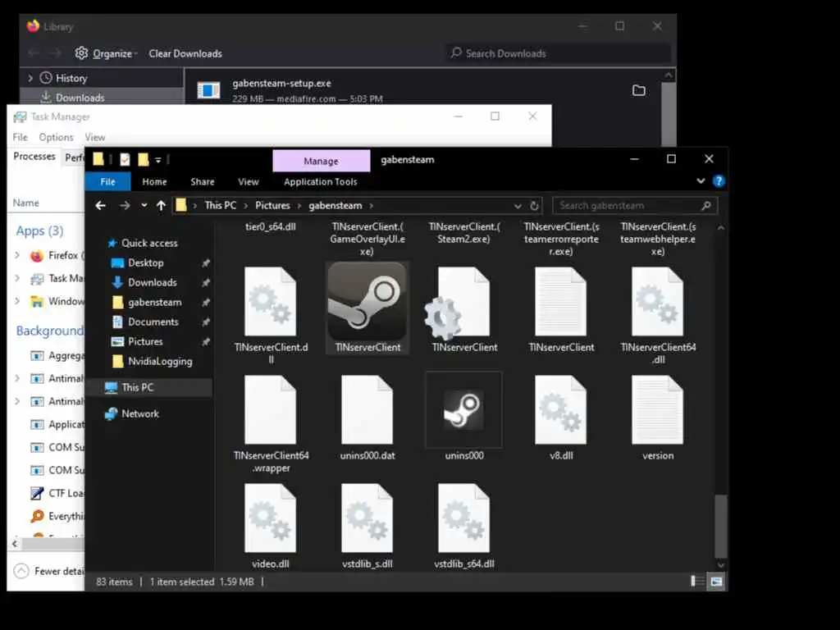Click Clear Downloads in Library window
The width and height of the screenshot is (840, 630).
point(185,53)
